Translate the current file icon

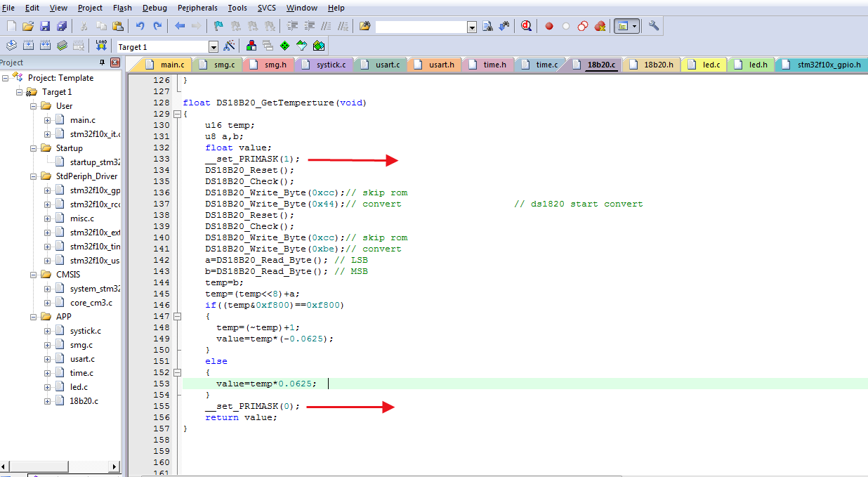click(12, 46)
